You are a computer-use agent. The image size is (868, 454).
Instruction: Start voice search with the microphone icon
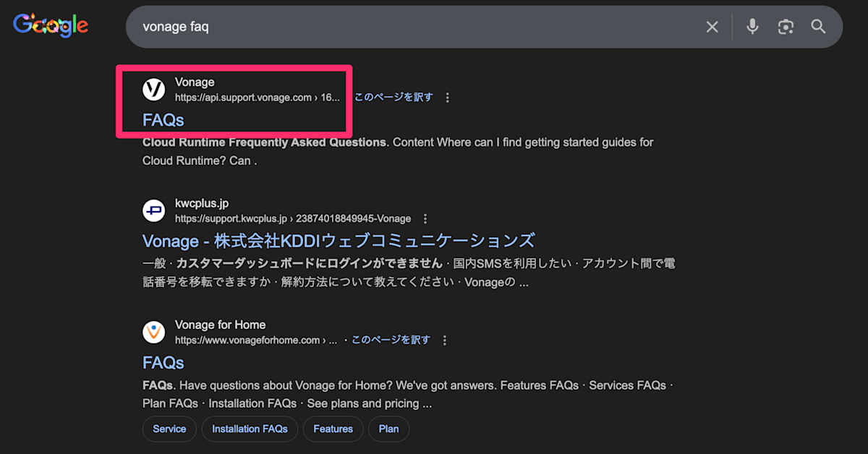click(x=752, y=26)
